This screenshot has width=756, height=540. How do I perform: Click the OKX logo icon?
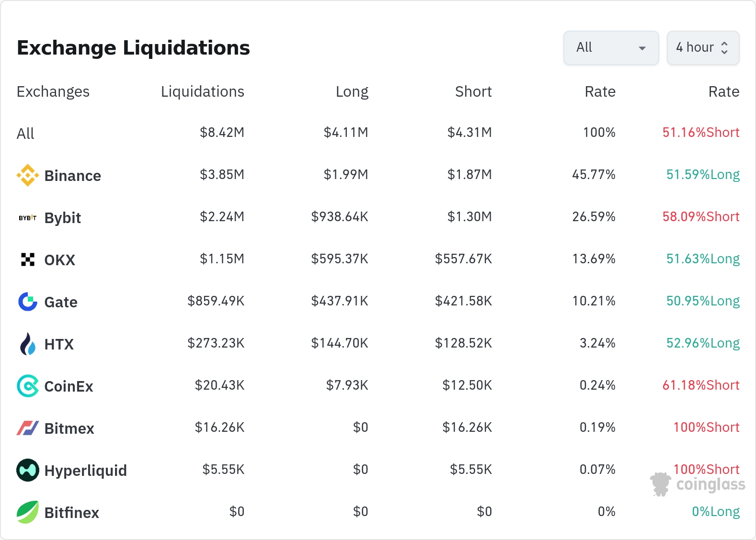click(28, 259)
